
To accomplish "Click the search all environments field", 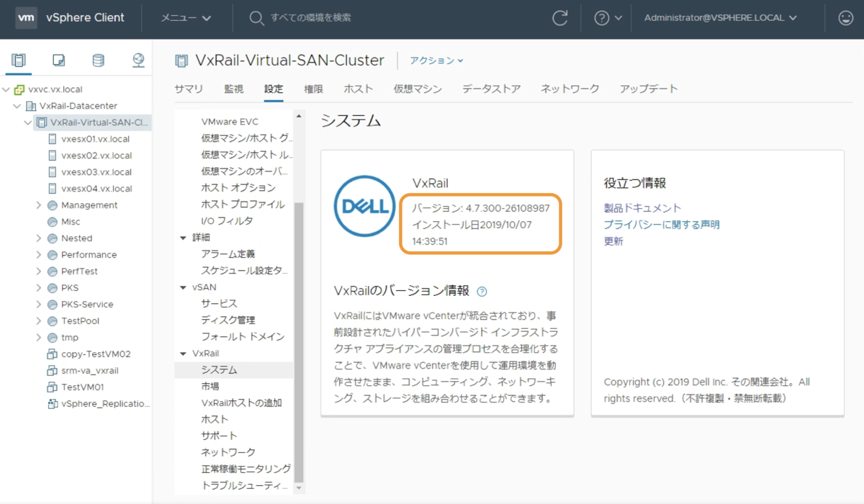I will click(x=311, y=18).
